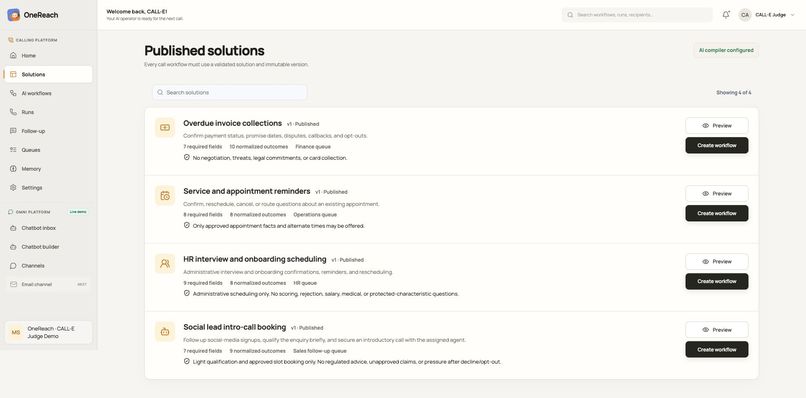Click the Queues list icon

[x=13, y=150]
